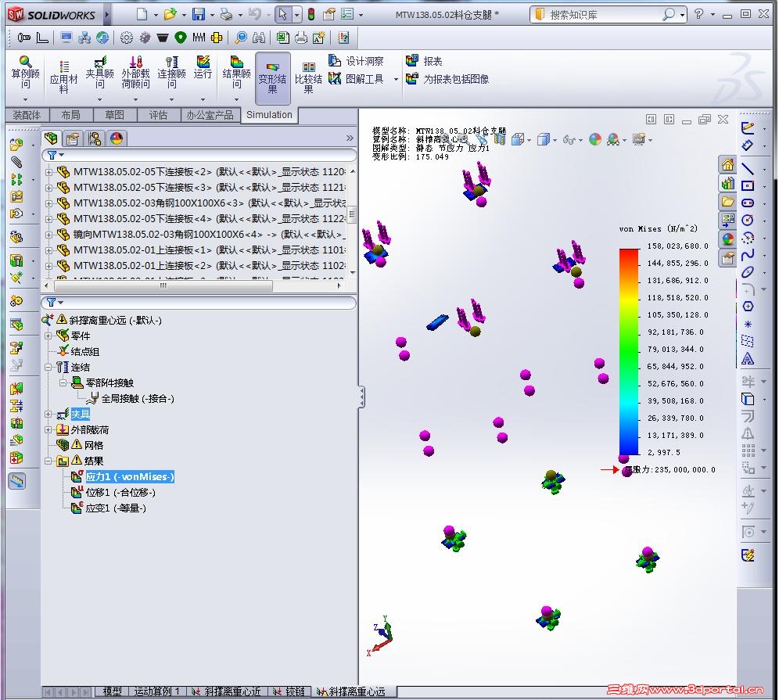Image resolution: width=779 pixels, height=700 pixels.
Task: Expand the 夹具 node
Action: coord(48,414)
